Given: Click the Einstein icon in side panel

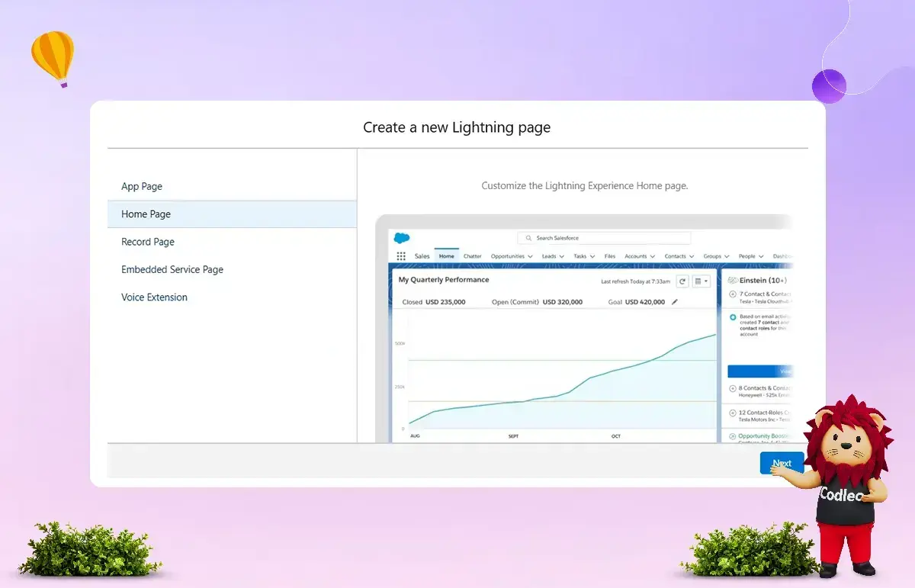Looking at the screenshot, I should click(x=733, y=281).
